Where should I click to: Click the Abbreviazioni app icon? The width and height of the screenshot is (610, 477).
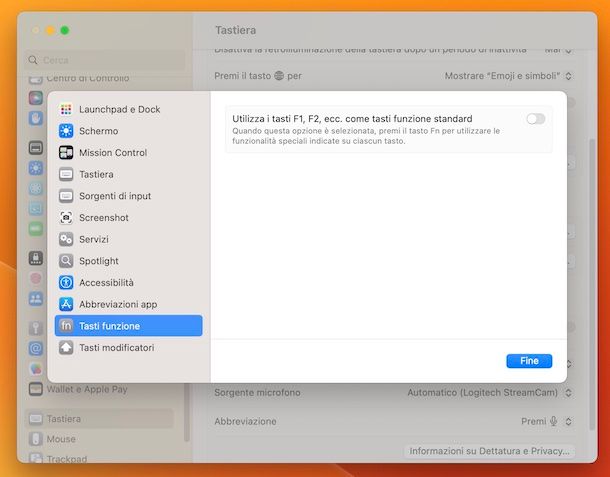coord(66,304)
